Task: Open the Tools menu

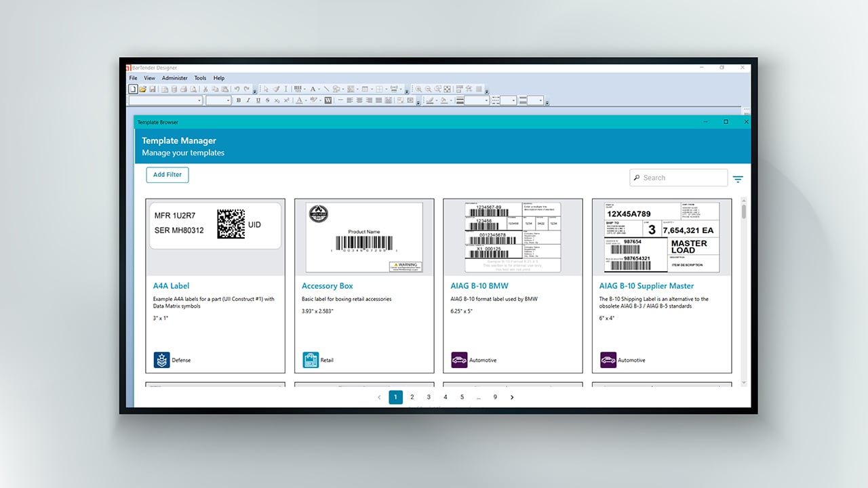Action: 200,78
